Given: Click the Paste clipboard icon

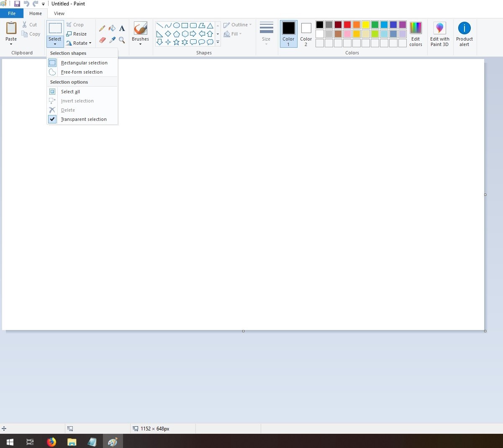Looking at the screenshot, I should 11,28.
